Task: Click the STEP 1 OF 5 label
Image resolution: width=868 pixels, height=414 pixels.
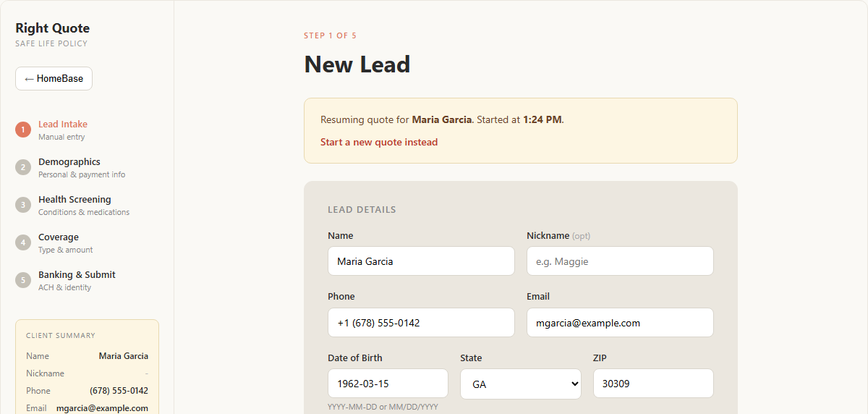Action: (331, 35)
